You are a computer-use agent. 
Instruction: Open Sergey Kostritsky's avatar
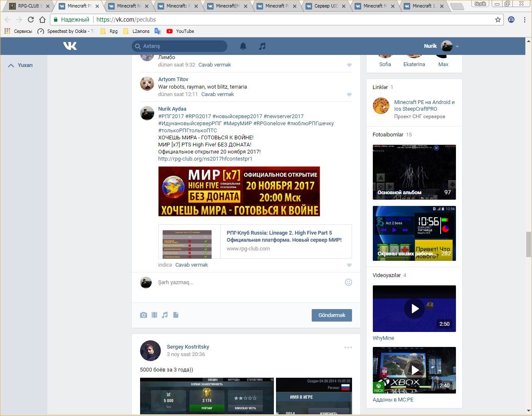[150, 351]
